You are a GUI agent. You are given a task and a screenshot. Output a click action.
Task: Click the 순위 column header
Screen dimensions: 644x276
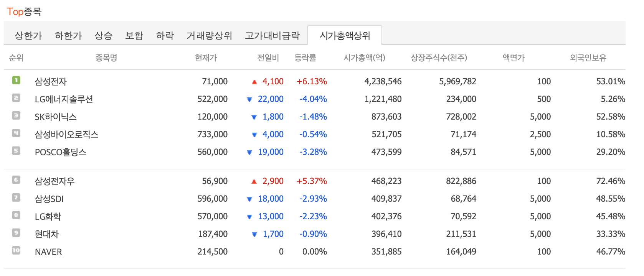click(16, 58)
